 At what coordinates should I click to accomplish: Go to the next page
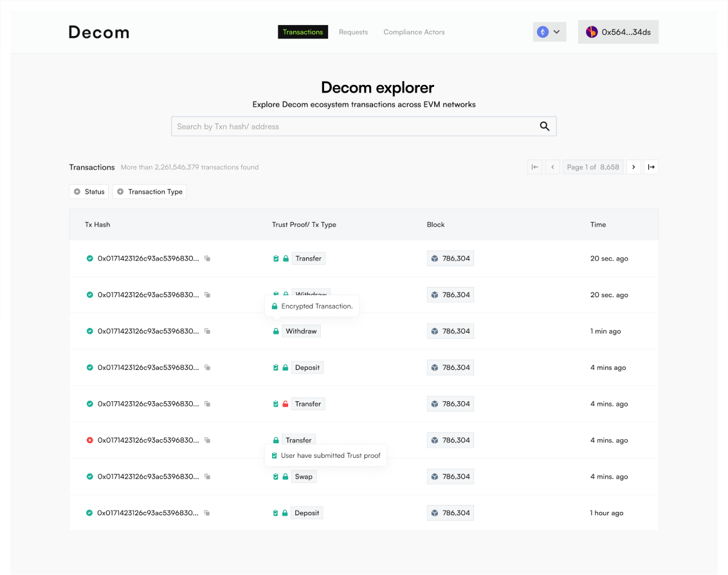tap(633, 167)
